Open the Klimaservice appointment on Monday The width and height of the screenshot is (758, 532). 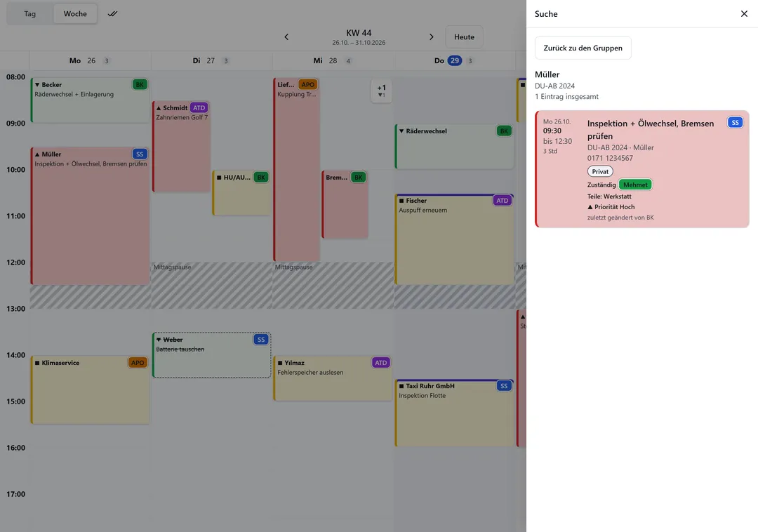[90, 390]
